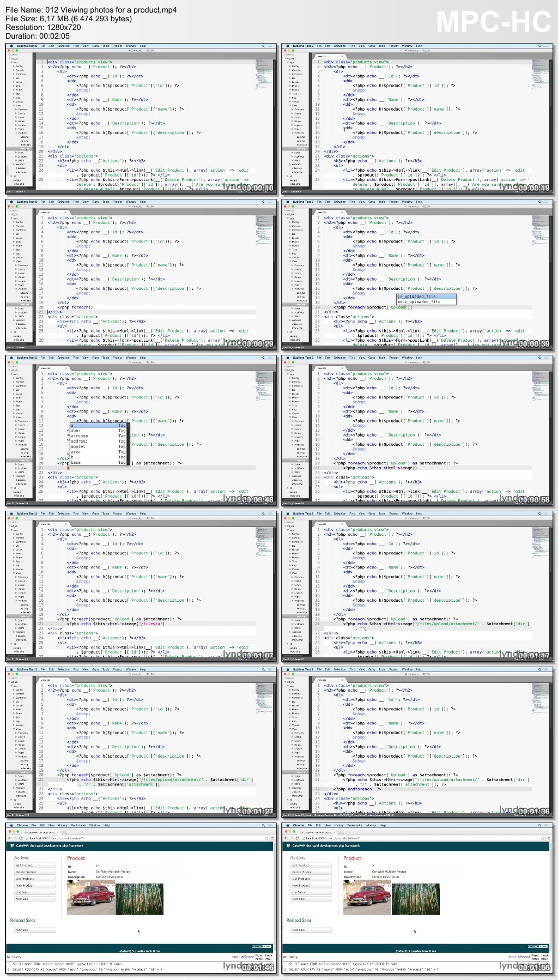
Task: Click the Product heading in the 00:01:46 frame
Action: pos(76,858)
